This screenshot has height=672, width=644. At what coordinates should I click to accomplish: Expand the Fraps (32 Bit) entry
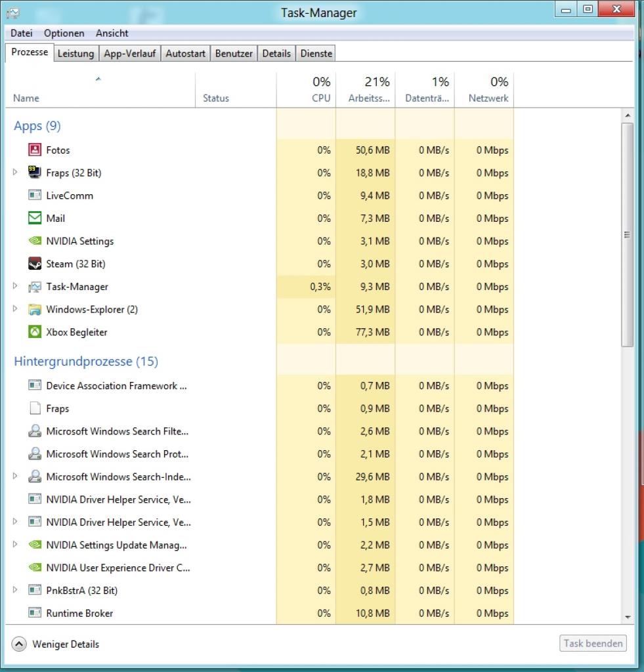point(15,172)
